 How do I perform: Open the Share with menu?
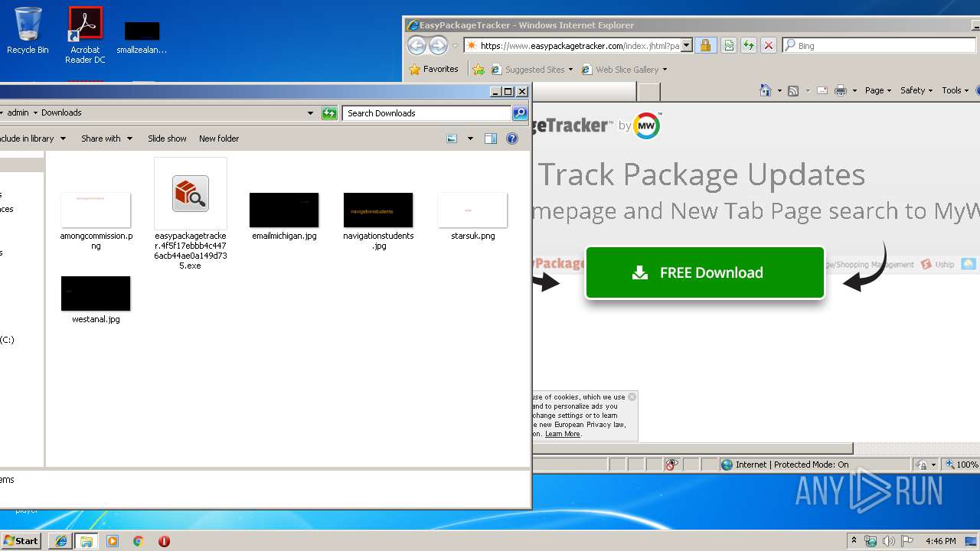(106, 139)
